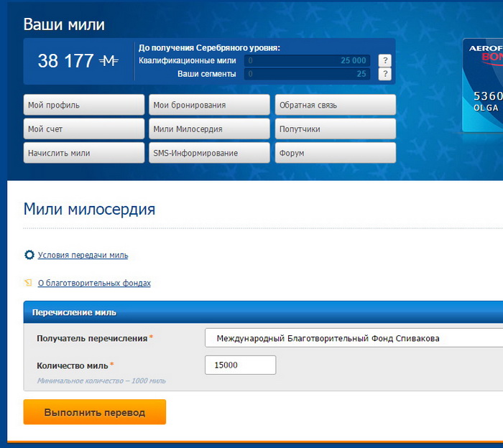503x448 pixels.
Task: Open the О благотворительных фондах link
Action: coord(94,283)
